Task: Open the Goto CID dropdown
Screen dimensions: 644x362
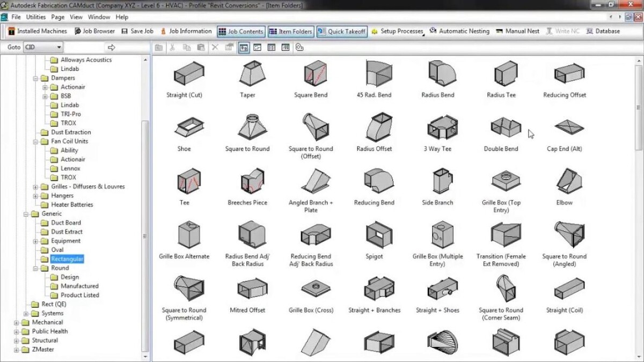Action: (58, 47)
